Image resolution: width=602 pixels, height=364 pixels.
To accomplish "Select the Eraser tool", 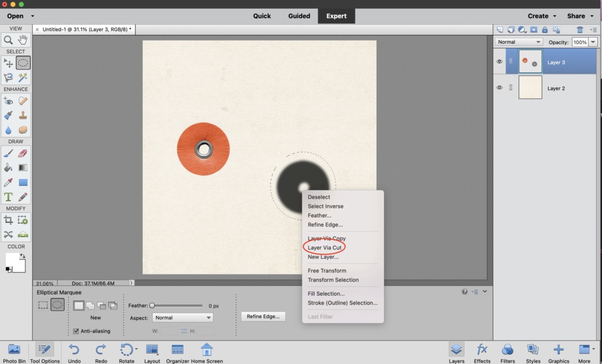I will [23, 153].
